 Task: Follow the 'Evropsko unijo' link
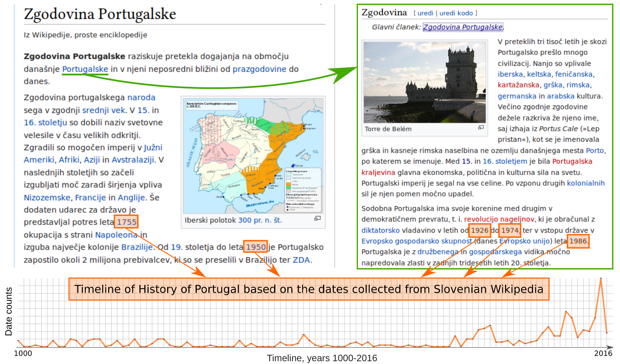(x=525, y=241)
